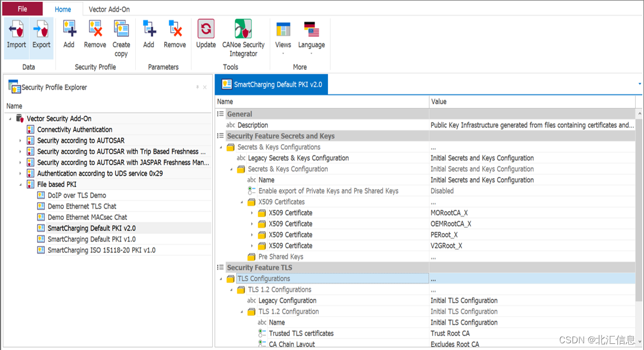Launch the CANoe Security Integrator
Screen dimensions: 644x350
[243, 39]
